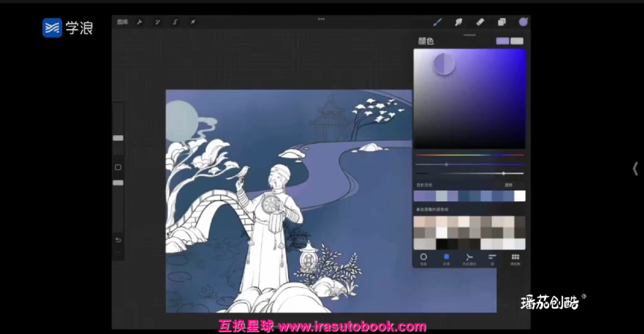This screenshot has width=644, height=334.
Task: Click the brush opacity slider handle in sidebar
Action: [x=118, y=183]
